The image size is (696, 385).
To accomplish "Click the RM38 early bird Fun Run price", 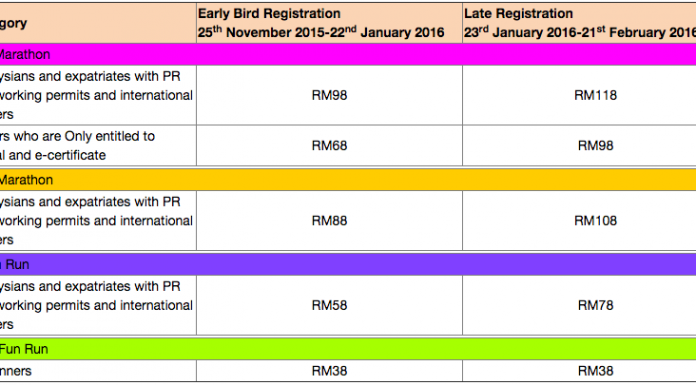I will tap(329, 371).
